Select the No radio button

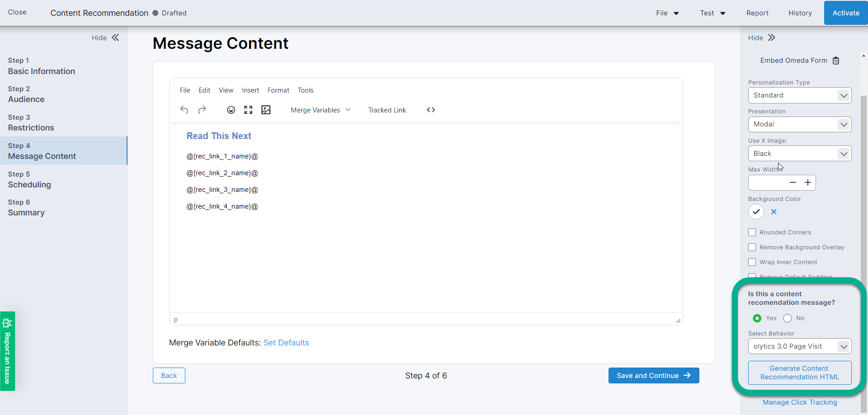point(788,318)
